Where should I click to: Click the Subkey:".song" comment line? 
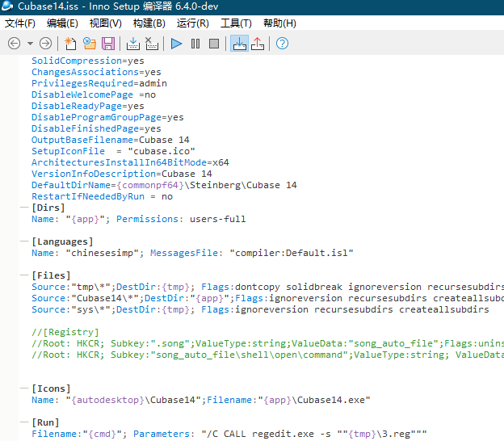point(268,343)
